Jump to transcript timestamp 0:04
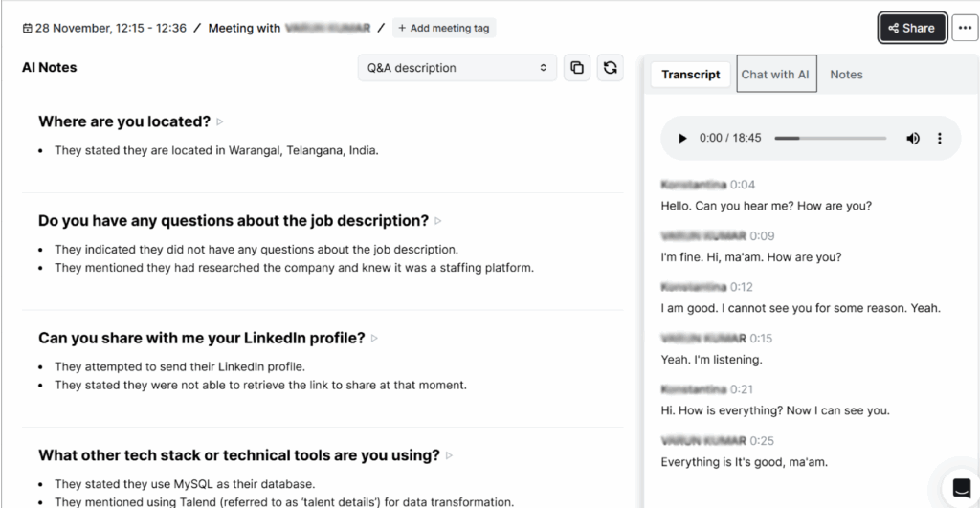 point(743,185)
